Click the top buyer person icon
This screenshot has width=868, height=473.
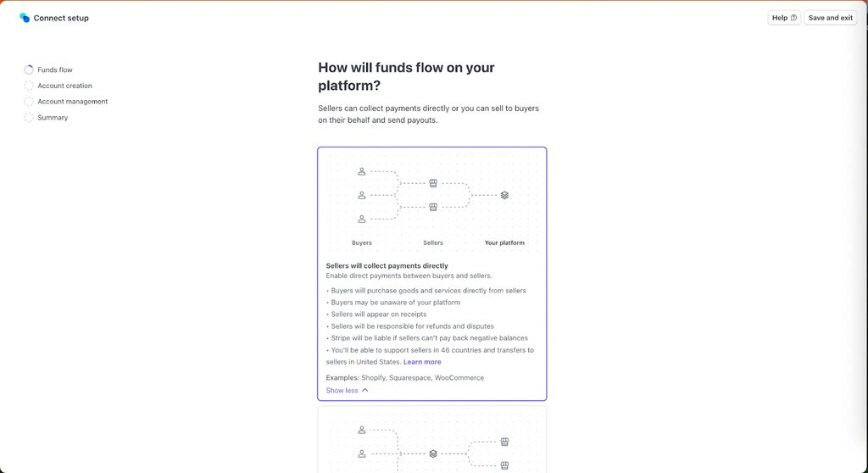(x=362, y=171)
